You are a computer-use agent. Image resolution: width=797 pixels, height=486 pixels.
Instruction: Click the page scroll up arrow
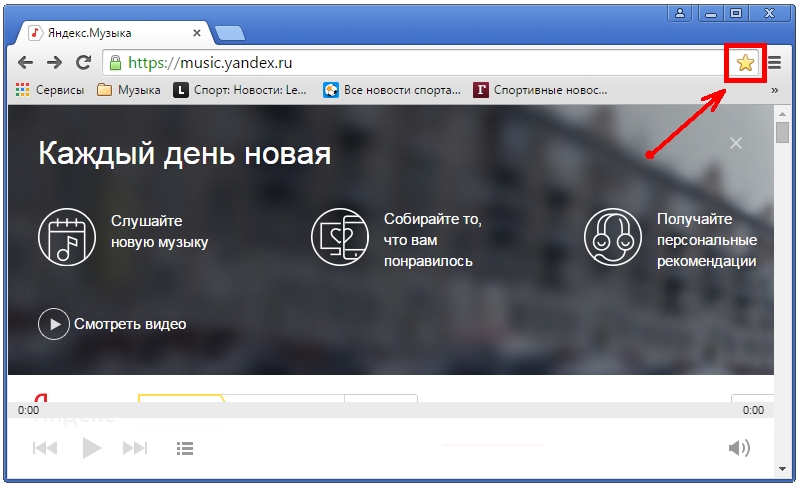pyautogui.click(x=782, y=113)
